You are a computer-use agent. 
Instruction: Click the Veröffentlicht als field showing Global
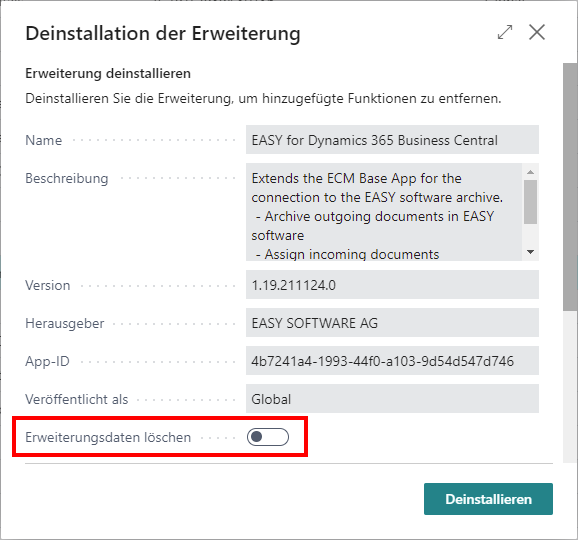tap(392, 399)
